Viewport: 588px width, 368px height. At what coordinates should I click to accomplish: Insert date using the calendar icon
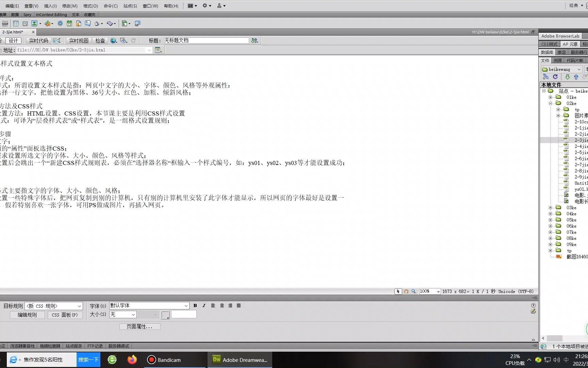pyautogui.click(x=69, y=24)
